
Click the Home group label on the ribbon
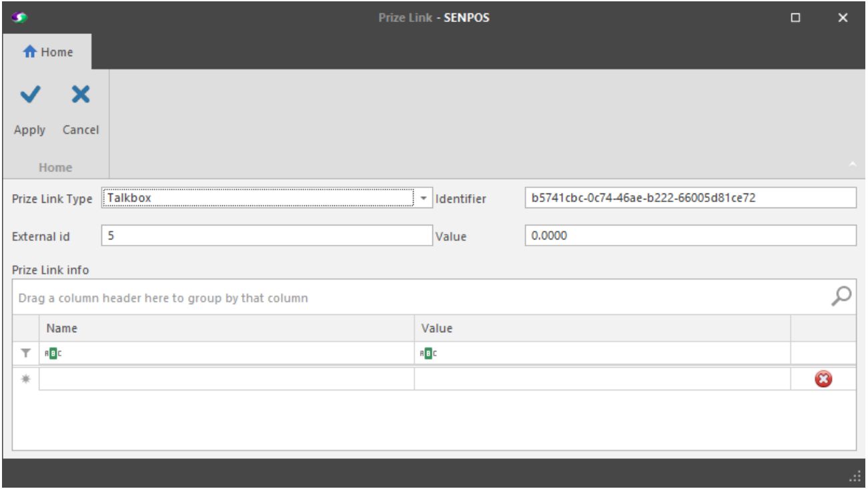coord(54,155)
